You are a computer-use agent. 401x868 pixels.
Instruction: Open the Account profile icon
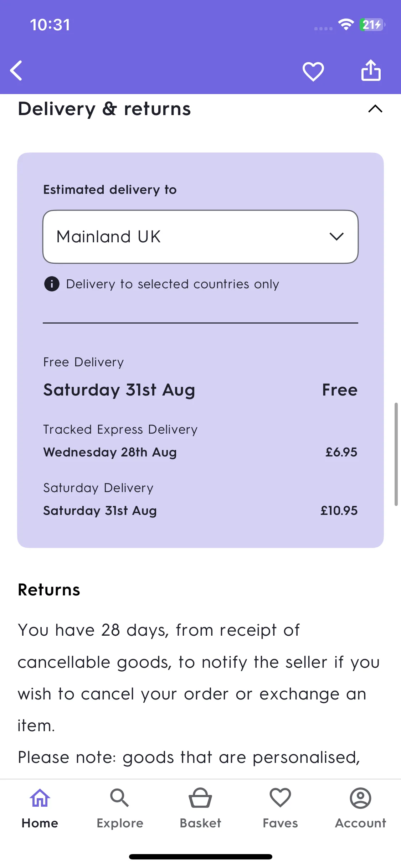pyautogui.click(x=361, y=797)
